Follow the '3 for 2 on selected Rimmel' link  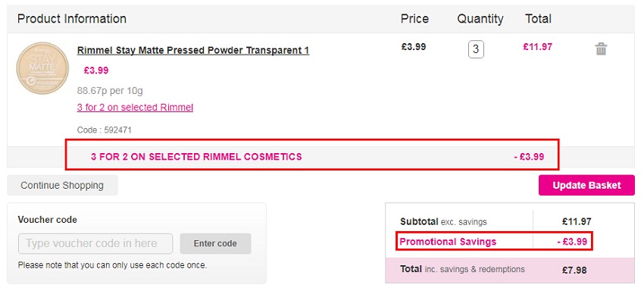pos(135,108)
